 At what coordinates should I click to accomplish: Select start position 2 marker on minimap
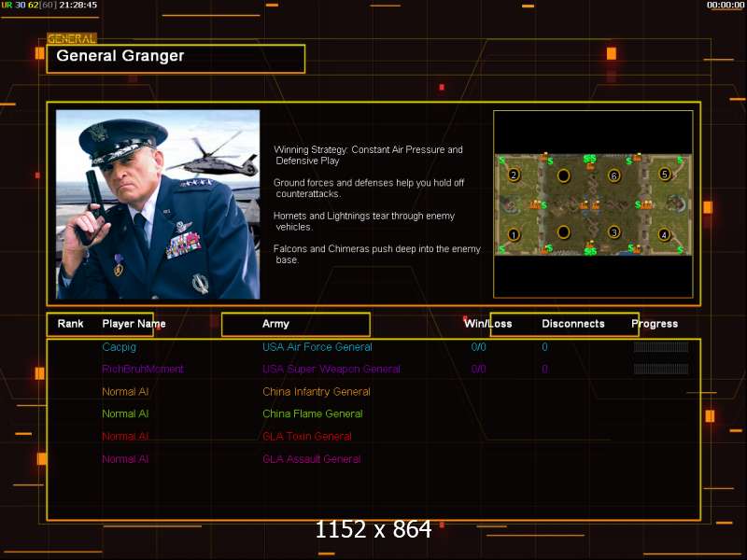513,175
